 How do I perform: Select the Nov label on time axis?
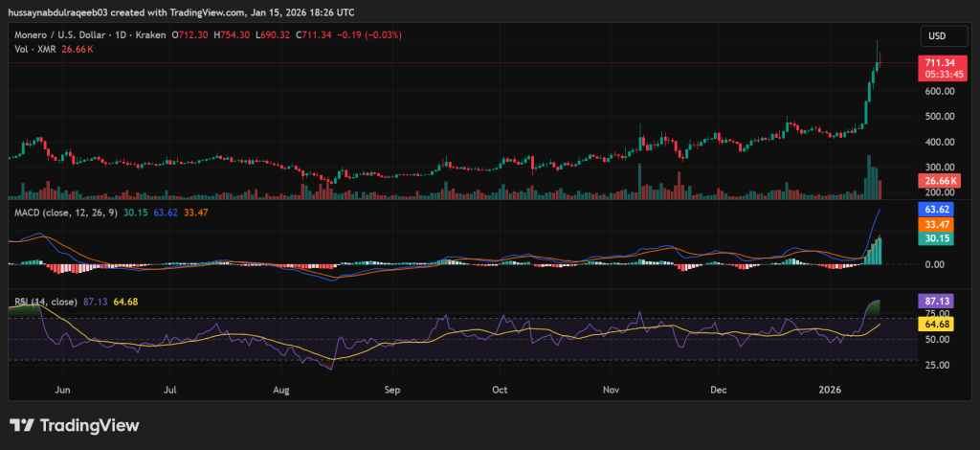[x=613, y=391]
